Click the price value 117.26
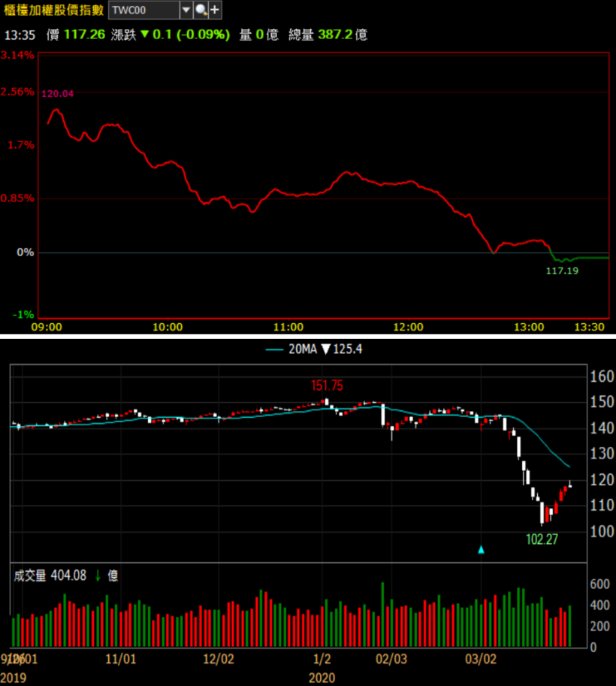This screenshot has width=616, height=686. coord(84,34)
